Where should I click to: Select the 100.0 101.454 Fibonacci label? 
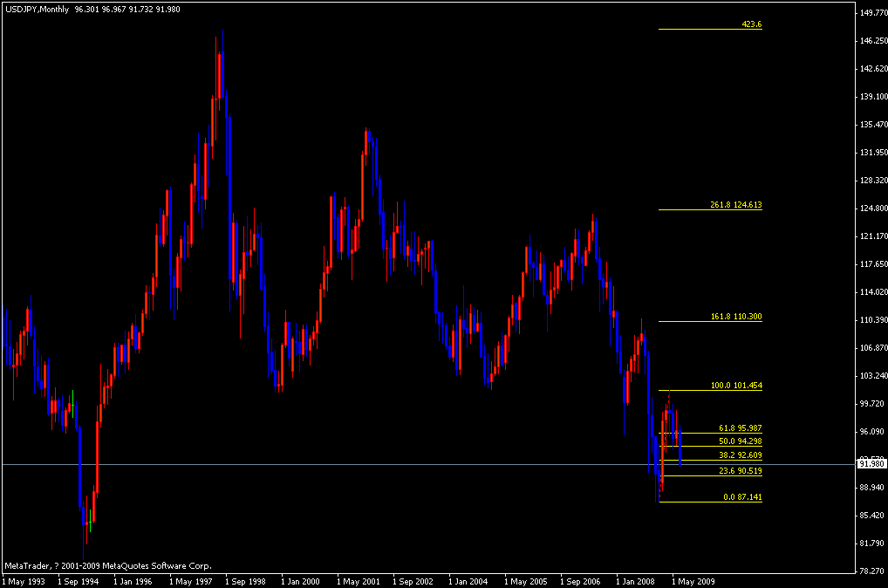(735, 385)
